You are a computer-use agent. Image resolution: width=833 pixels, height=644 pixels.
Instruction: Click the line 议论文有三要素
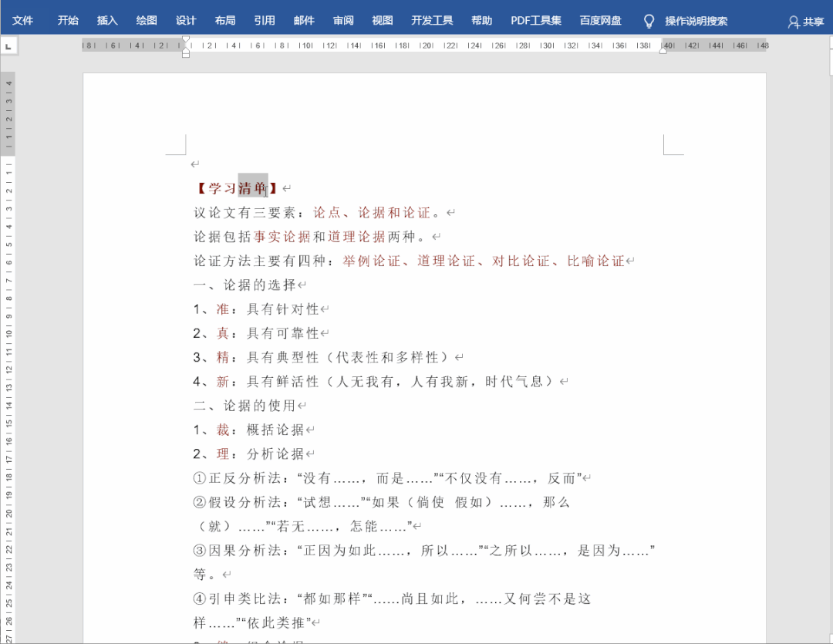pos(318,213)
